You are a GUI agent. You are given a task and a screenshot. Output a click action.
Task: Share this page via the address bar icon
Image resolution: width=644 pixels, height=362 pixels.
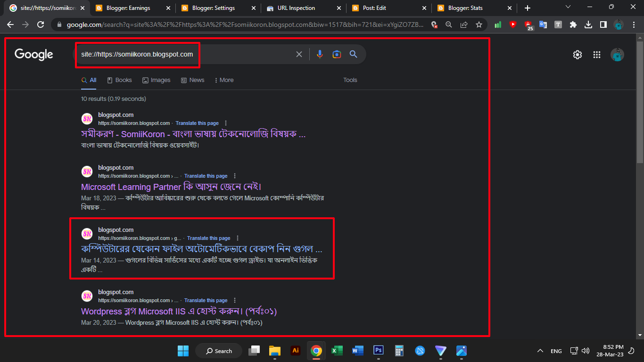tap(464, 25)
